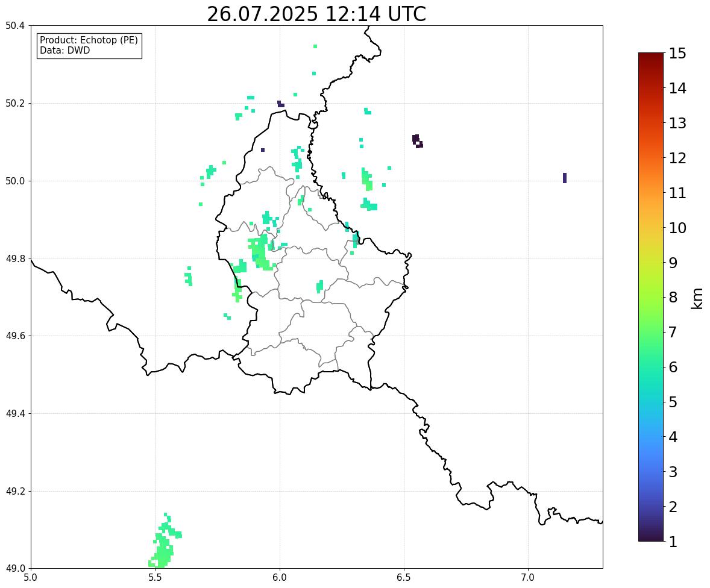Click the "km" colorbar unit label
This screenshot has height=588, width=710.
click(x=697, y=298)
